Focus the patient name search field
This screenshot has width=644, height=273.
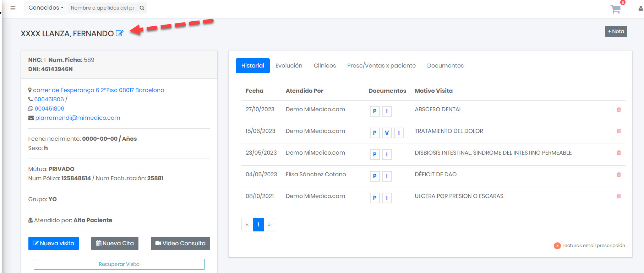[x=102, y=8]
